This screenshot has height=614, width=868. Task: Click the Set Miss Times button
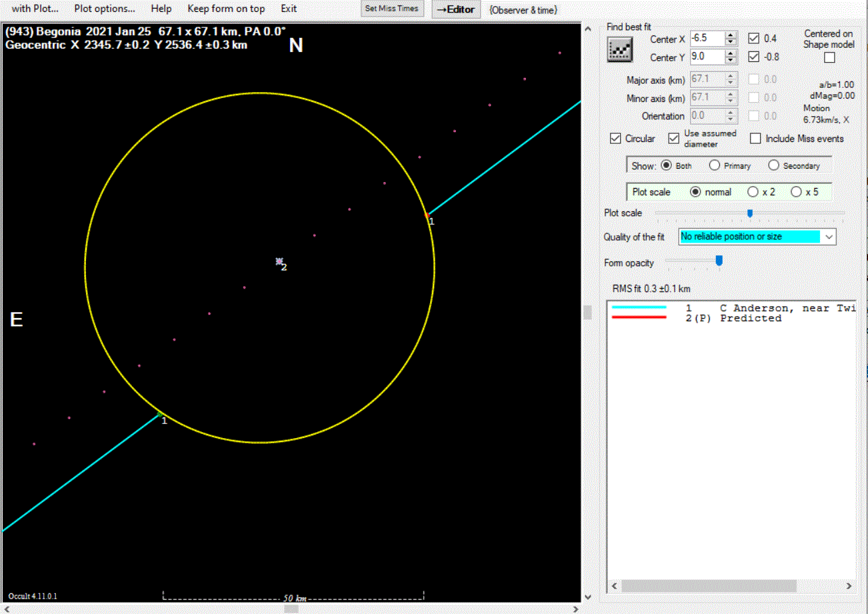tap(392, 9)
